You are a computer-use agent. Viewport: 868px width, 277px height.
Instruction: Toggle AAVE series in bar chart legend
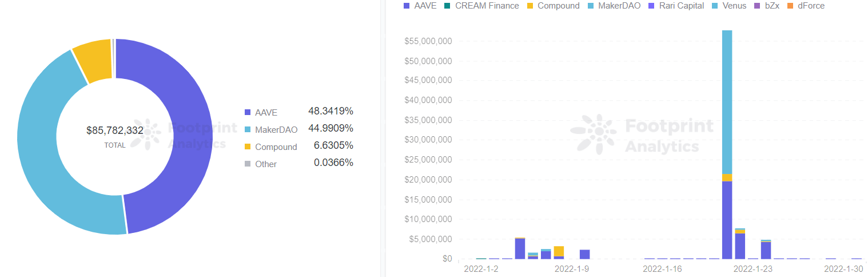[420, 6]
